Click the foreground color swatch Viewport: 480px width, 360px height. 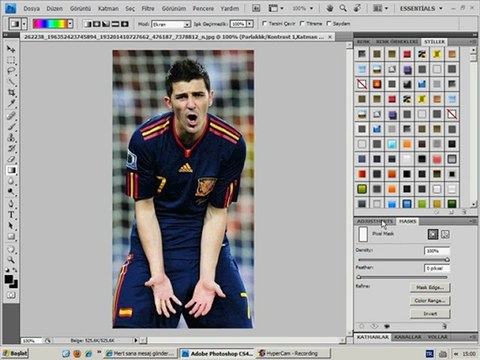point(9,279)
